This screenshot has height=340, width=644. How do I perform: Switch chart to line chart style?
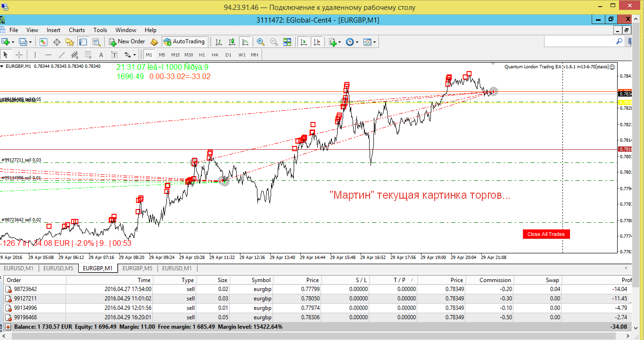[x=245, y=42]
